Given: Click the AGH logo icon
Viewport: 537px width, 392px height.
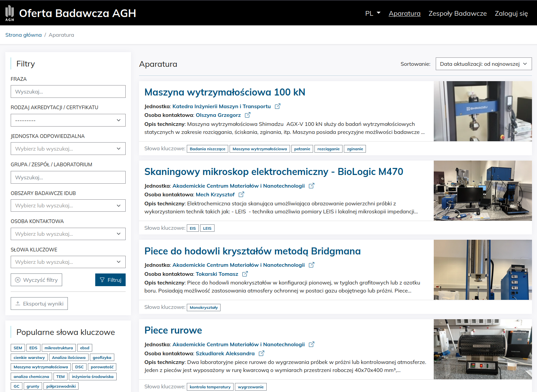Looking at the screenshot, I should [x=10, y=13].
